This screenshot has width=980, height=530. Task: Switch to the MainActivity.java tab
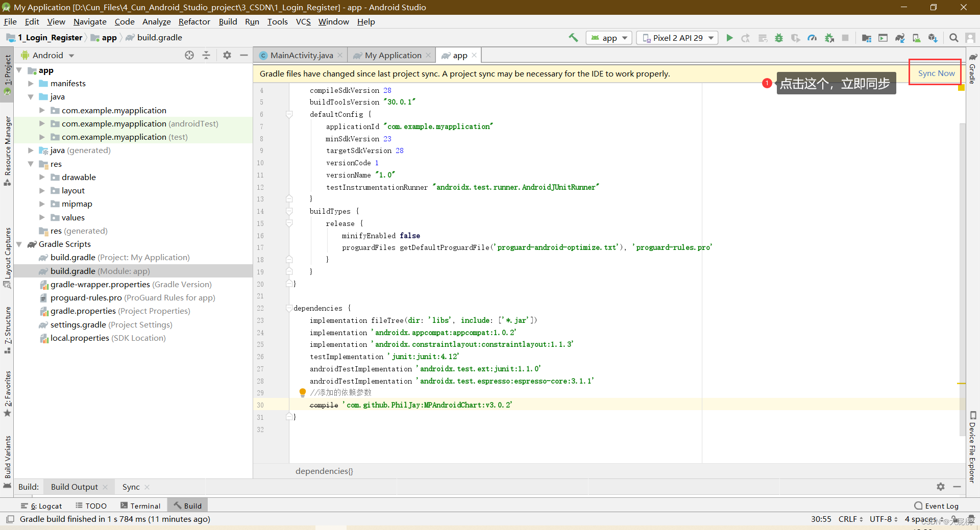300,55
